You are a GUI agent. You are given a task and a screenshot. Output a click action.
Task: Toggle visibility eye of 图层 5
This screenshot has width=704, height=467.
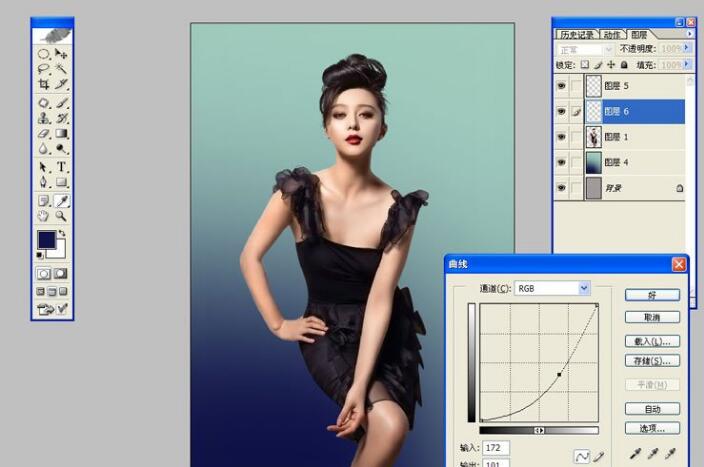[x=561, y=86]
